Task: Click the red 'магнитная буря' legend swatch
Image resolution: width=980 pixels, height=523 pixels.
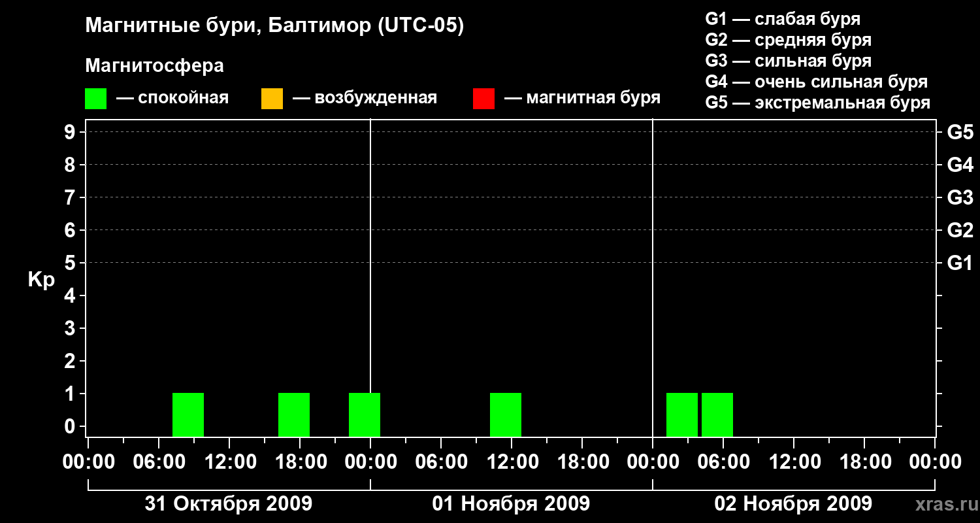Action: pyautogui.click(x=483, y=98)
